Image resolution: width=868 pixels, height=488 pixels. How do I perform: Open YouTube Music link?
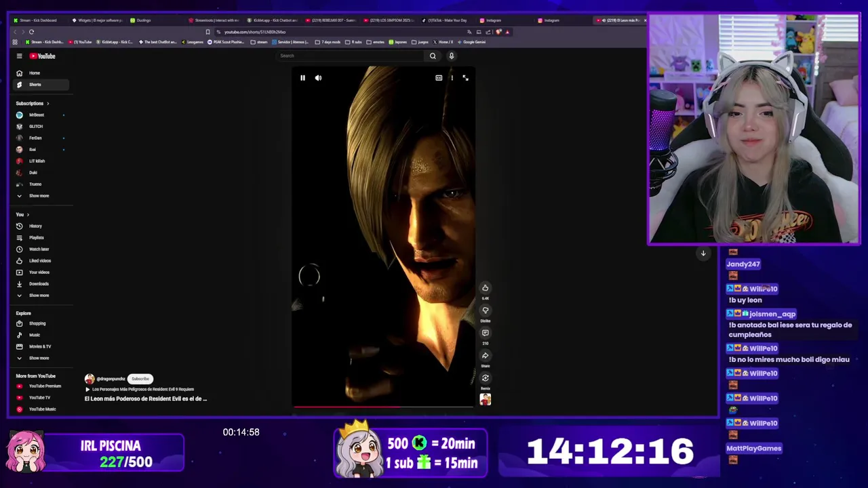(x=40, y=409)
